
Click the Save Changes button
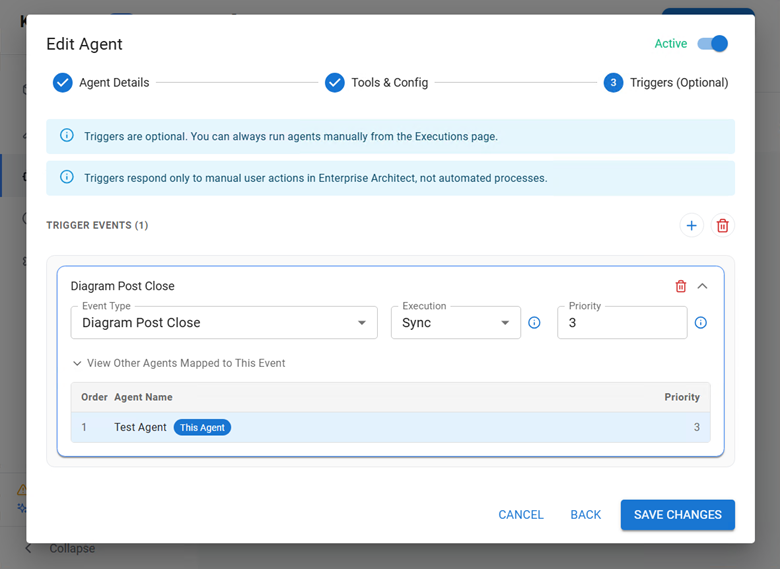pyautogui.click(x=677, y=515)
